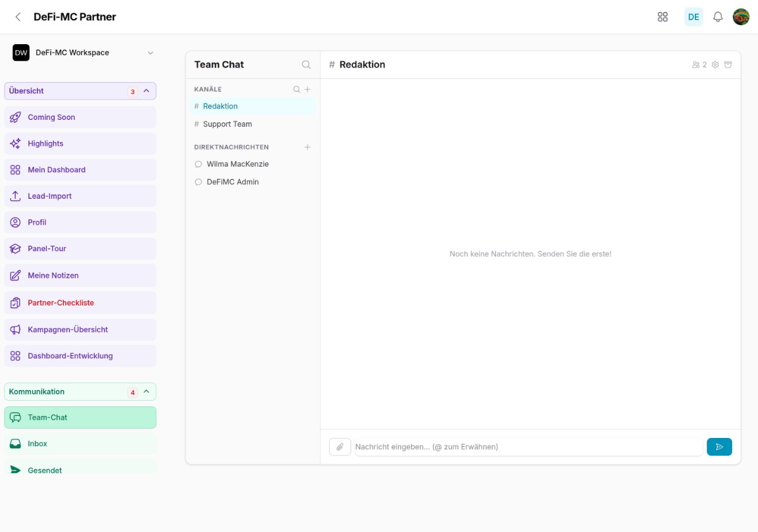Open Coming Soon in the sidebar

click(80, 117)
